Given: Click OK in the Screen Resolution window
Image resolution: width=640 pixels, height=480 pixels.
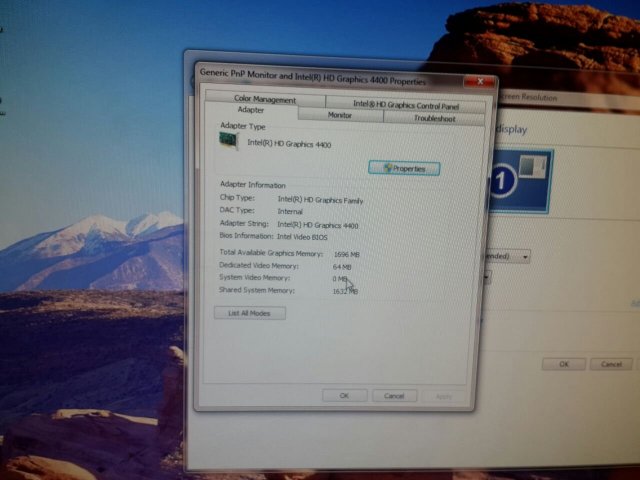Looking at the screenshot, I should pos(564,365).
